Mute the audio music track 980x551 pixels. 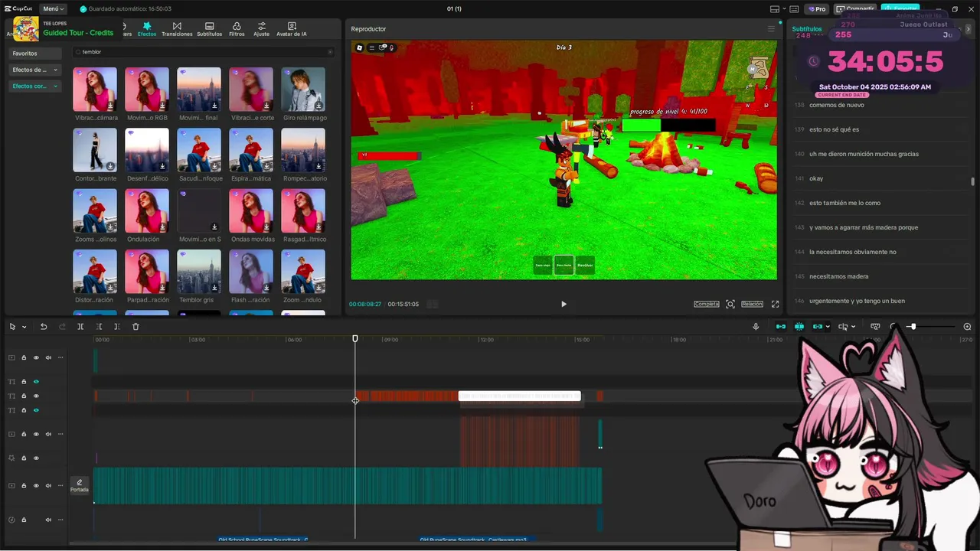pyautogui.click(x=48, y=520)
